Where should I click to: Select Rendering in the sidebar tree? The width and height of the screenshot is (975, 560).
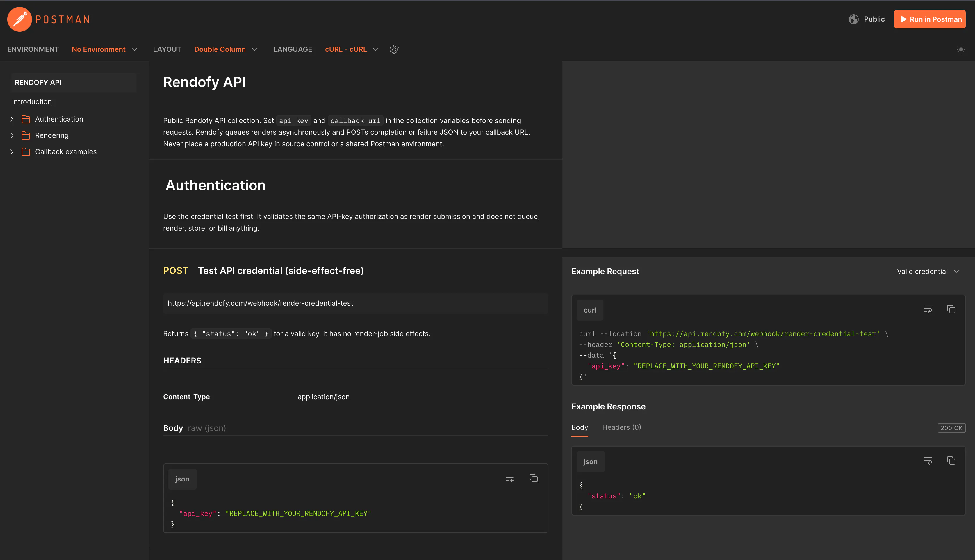(x=52, y=135)
